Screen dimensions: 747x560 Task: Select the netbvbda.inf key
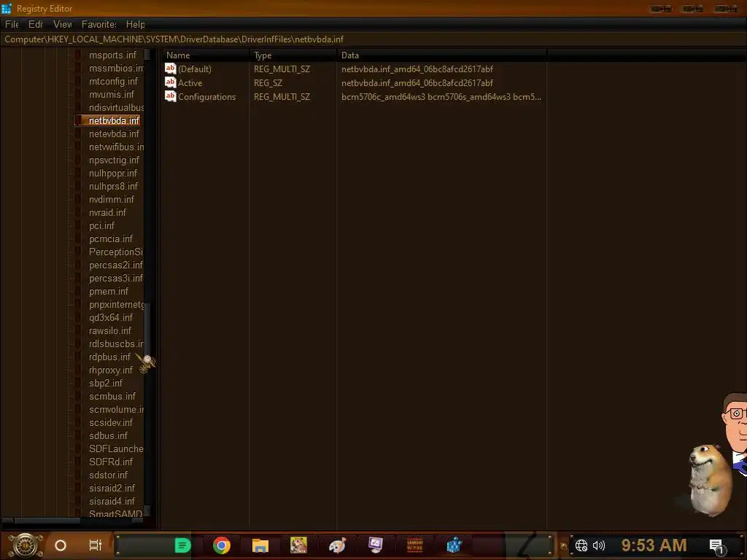114,120
